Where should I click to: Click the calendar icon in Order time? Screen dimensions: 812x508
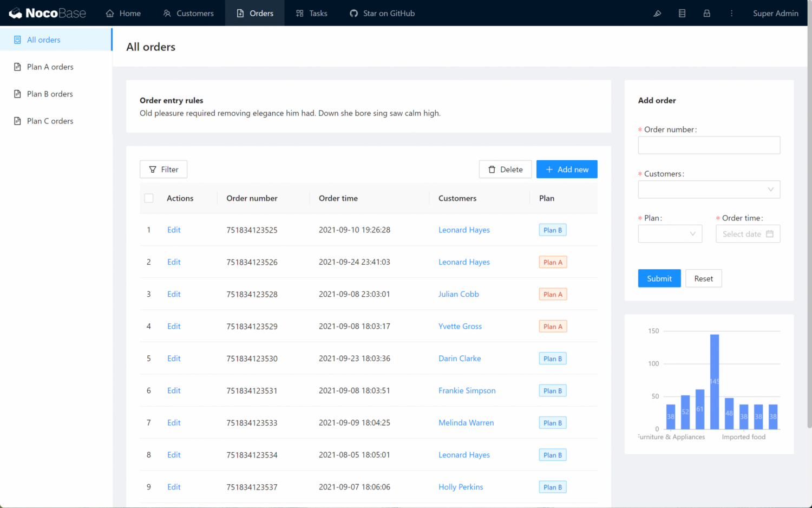[770, 234]
